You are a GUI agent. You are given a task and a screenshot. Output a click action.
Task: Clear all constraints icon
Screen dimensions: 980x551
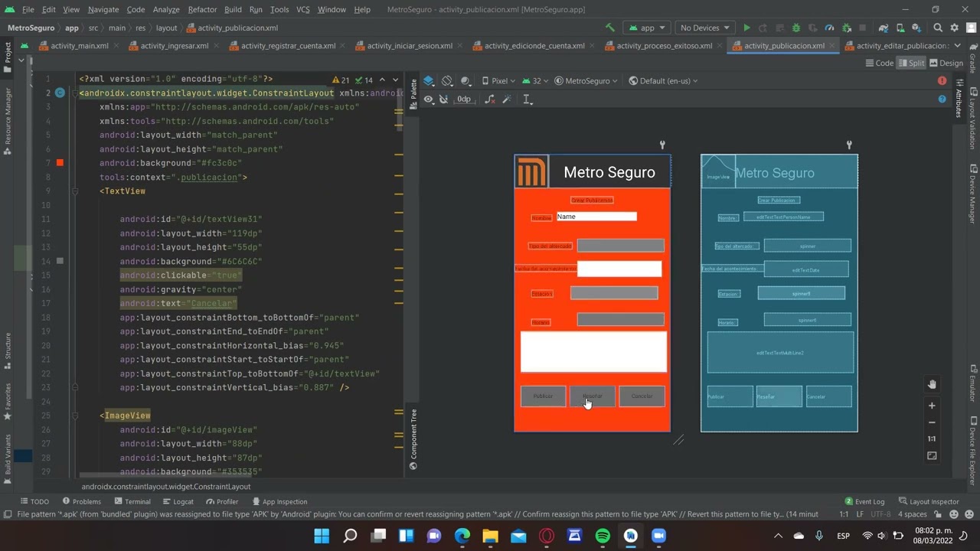click(x=490, y=99)
